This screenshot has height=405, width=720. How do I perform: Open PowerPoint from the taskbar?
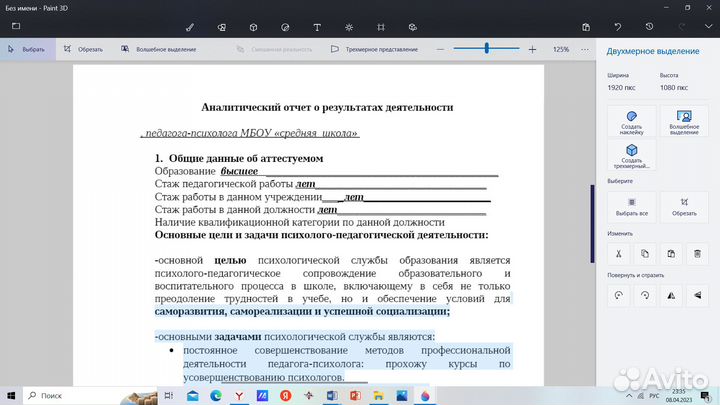(x=355, y=395)
